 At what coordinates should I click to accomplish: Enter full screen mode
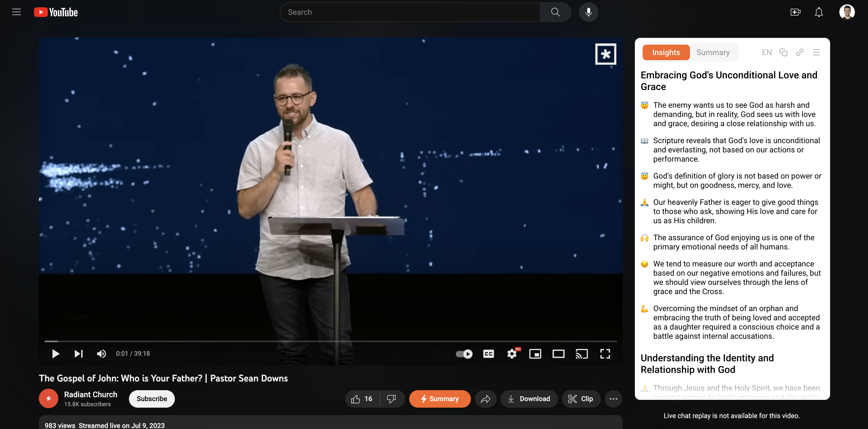pos(605,354)
